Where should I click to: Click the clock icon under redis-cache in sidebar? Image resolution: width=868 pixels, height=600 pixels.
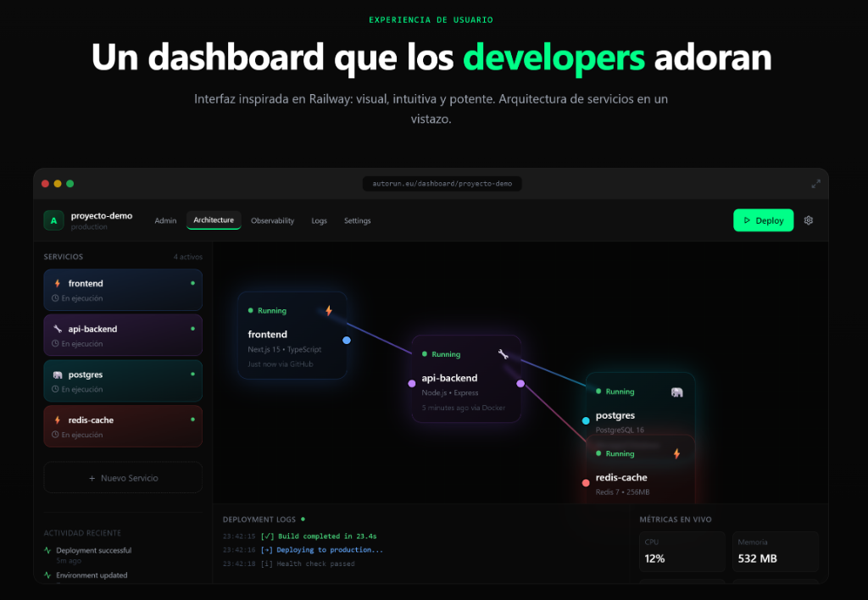(x=55, y=435)
